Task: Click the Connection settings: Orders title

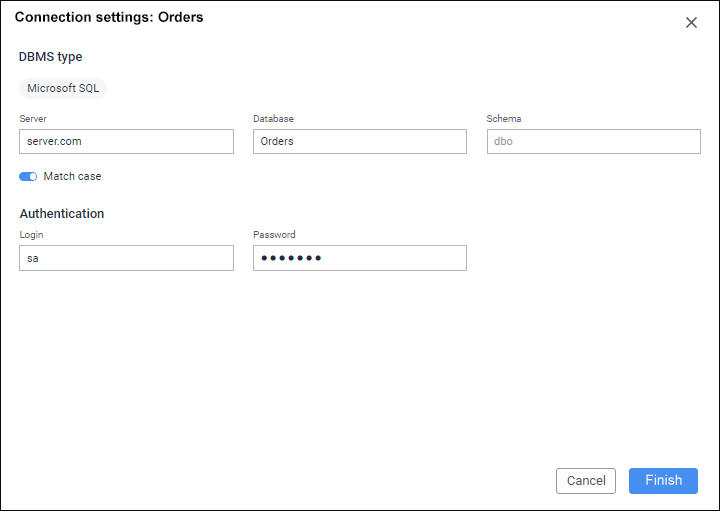Action: coord(109,17)
